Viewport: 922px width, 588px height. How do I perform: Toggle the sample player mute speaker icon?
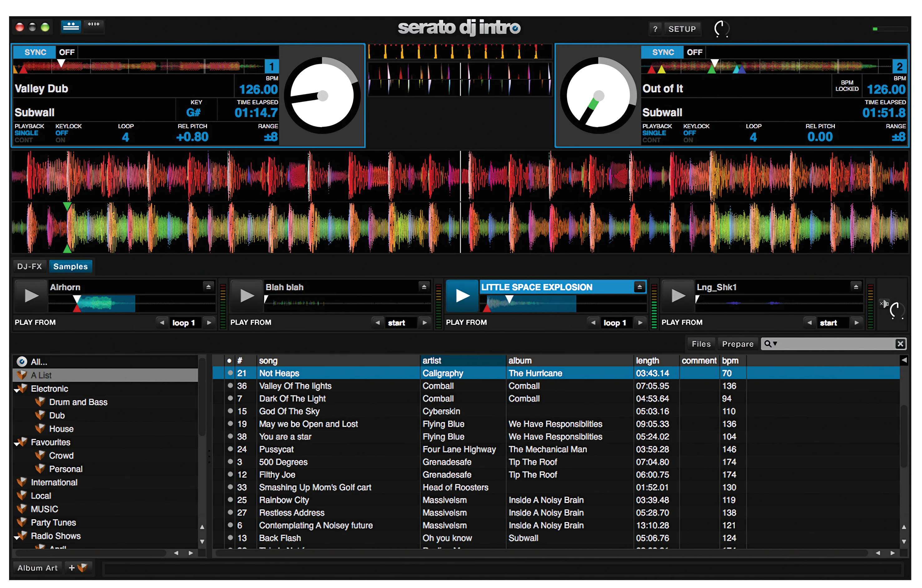[x=884, y=304]
